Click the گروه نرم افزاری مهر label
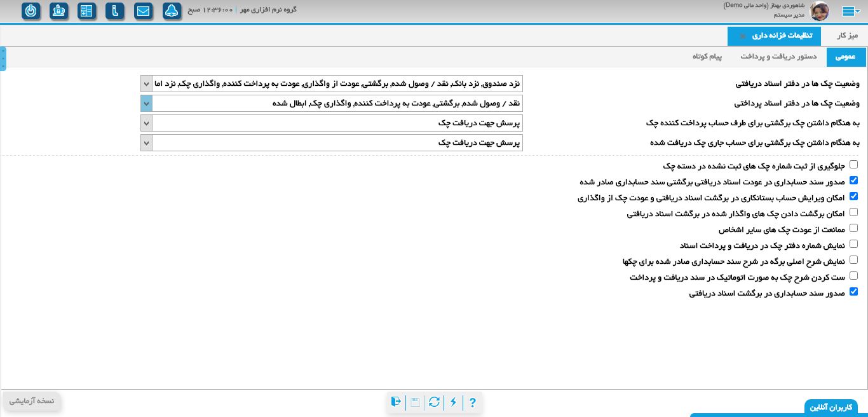Image resolution: width=868 pixels, height=417 pixels. [268, 10]
